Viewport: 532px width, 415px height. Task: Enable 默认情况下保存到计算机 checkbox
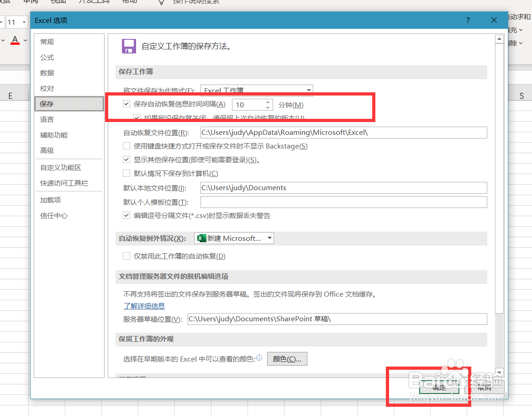[x=126, y=173]
